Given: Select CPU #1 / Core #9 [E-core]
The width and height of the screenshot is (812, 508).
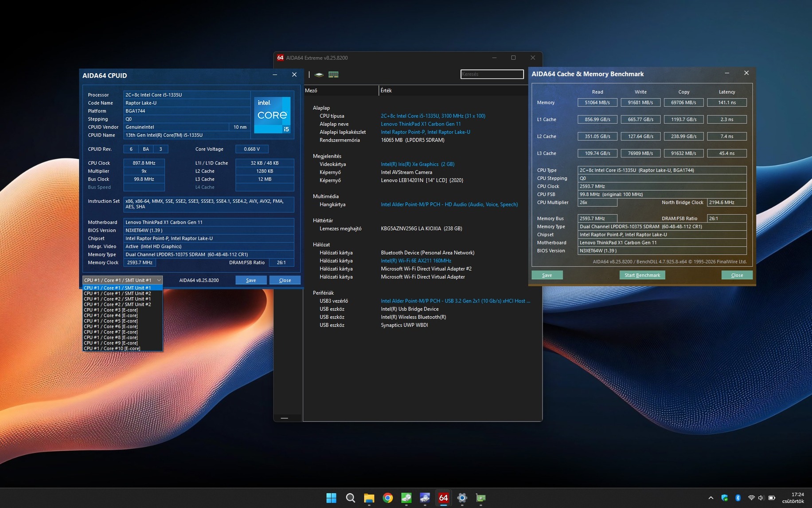Looking at the screenshot, I should 122,343.
